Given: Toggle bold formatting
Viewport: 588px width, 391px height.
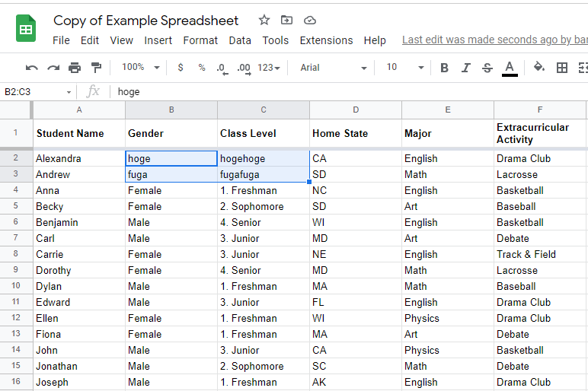Looking at the screenshot, I should (x=444, y=68).
